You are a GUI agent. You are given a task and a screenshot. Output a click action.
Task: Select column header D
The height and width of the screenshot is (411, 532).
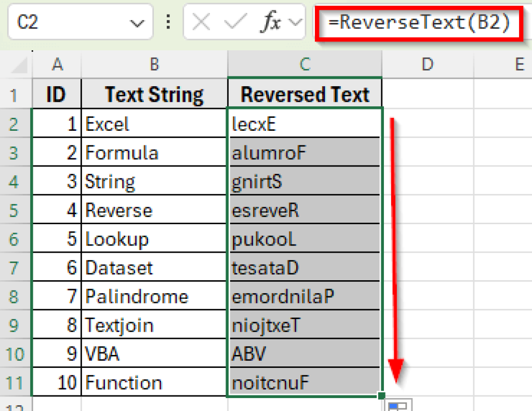428,64
